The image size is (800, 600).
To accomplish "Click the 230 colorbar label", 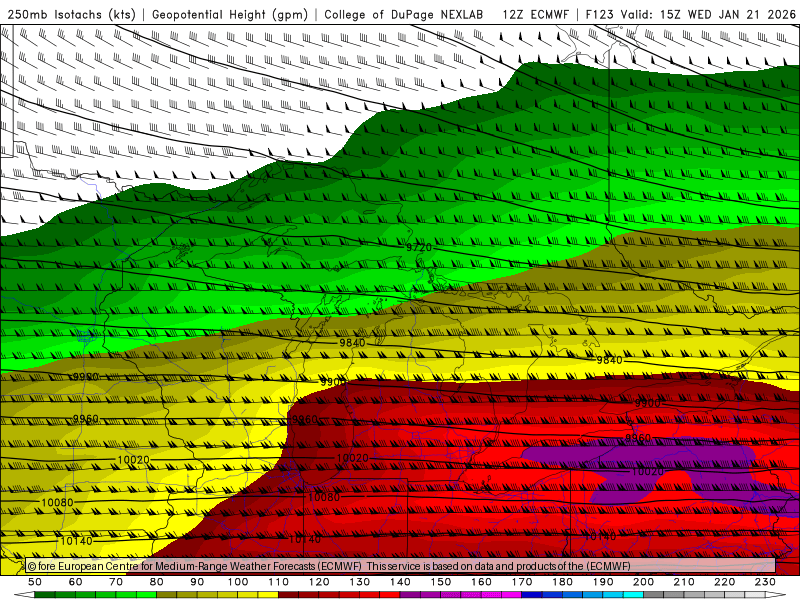I will [x=765, y=582].
